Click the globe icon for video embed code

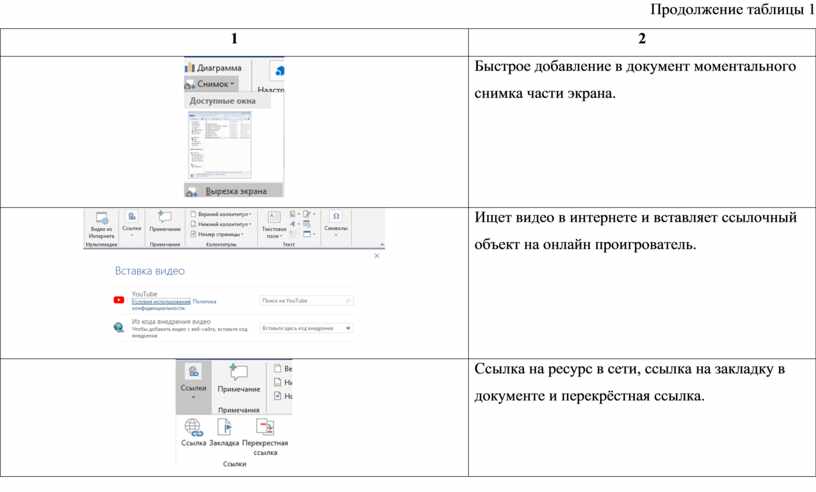pos(119,327)
